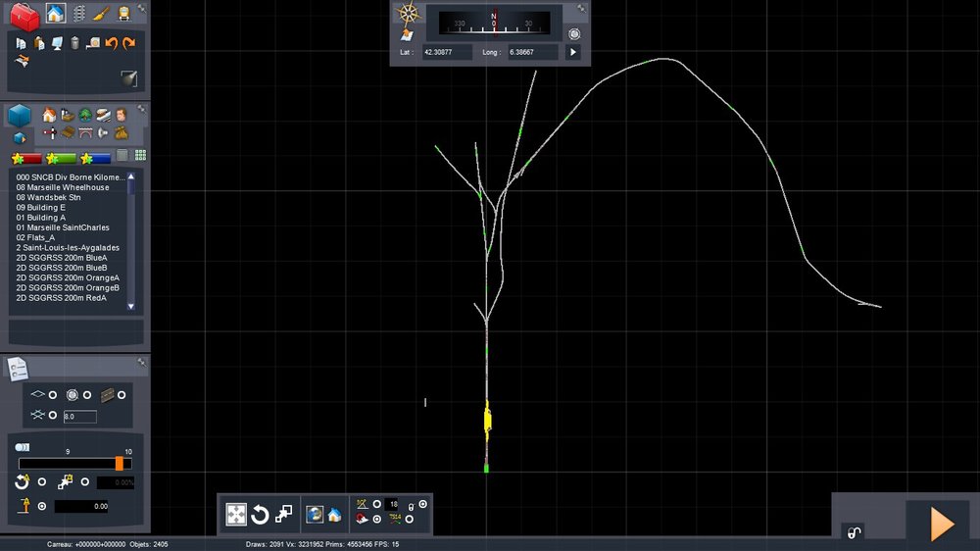This screenshot has height=551, width=980.
Task: Expand the blue cube object flyout arrow
Action: tap(19, 137)
